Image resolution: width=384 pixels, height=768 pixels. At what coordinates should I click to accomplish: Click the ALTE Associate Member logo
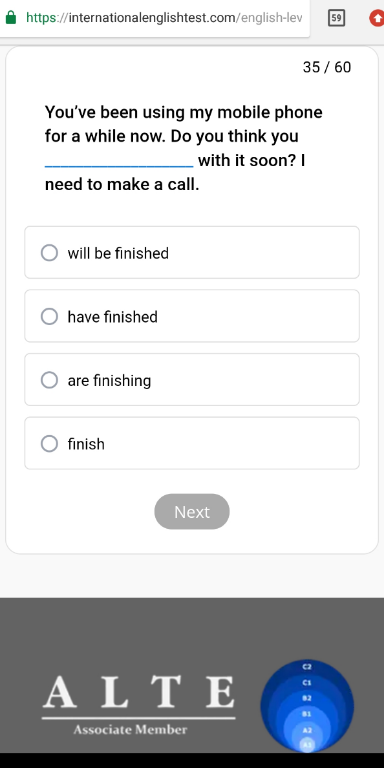click(x=139, y=705)
